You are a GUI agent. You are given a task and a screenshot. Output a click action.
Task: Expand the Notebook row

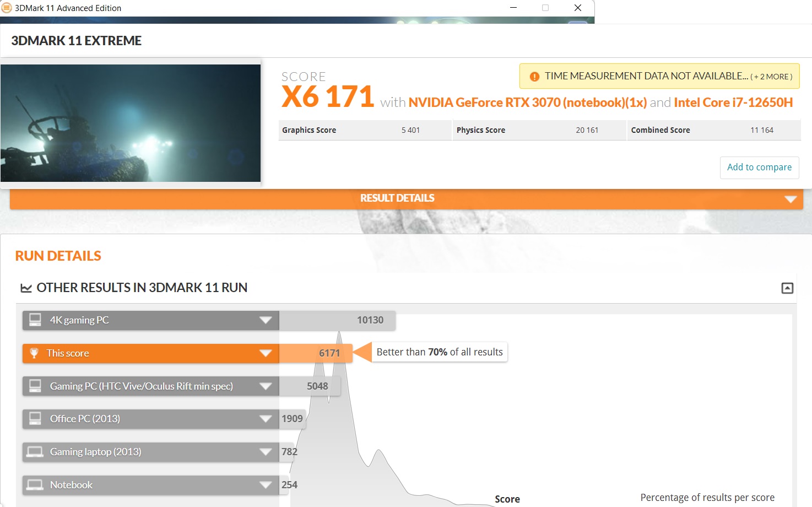(266, 485)
